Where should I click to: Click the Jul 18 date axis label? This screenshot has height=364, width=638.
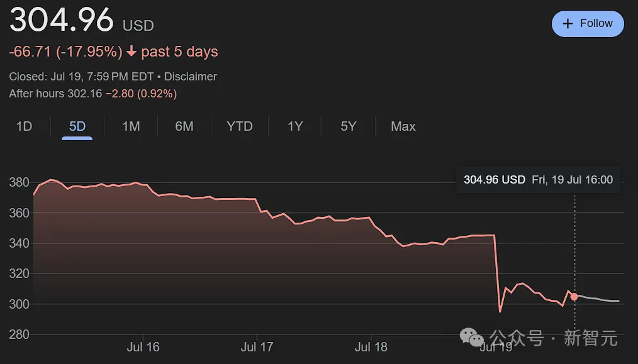click(x=371, y=347)
